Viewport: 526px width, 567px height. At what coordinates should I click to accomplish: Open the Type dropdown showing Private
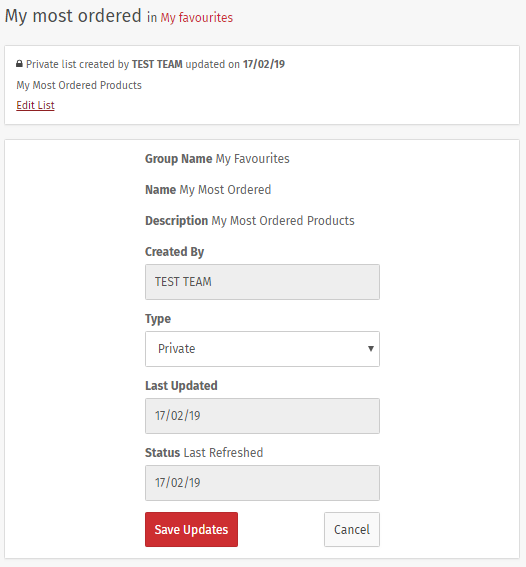pyautogui.click(x=262, y=349)
